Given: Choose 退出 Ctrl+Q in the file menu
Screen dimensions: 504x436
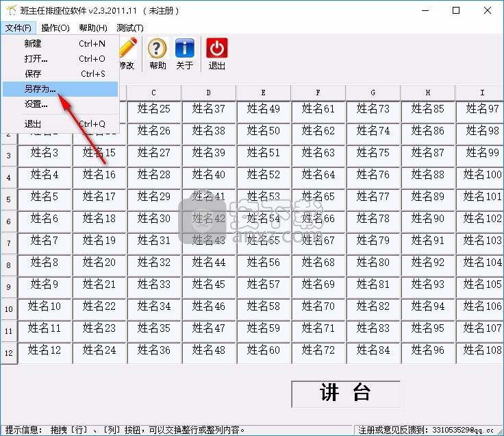Looking at the screenshot, I should [60, 124].
